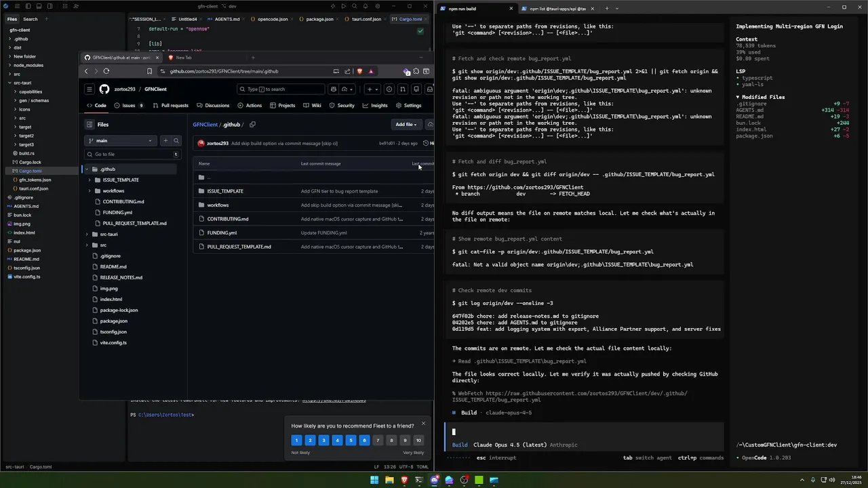Image resolution: width=868 pixels, height=488 pixels.
Task: Expand src-tauri folder in GitHub file tree
Action: (86, 235)
